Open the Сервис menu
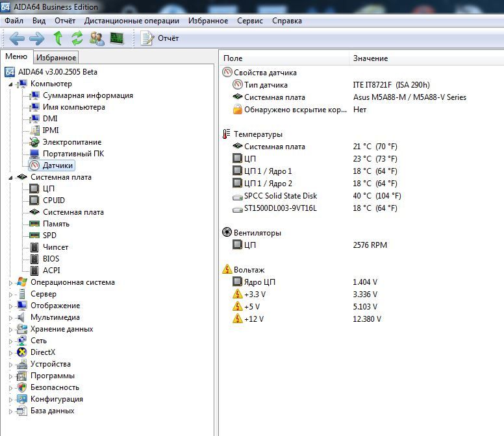 (250, 21)
